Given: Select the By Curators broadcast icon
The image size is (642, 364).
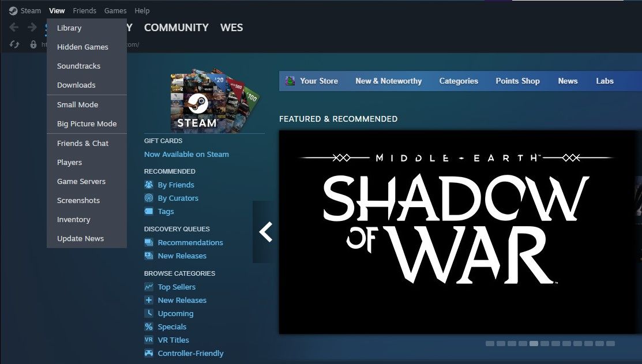Looking at the screenshot, I should pos(149,198).
